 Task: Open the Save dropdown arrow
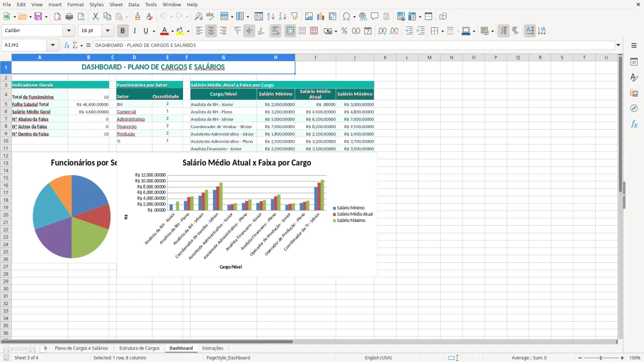click(46, 17)
